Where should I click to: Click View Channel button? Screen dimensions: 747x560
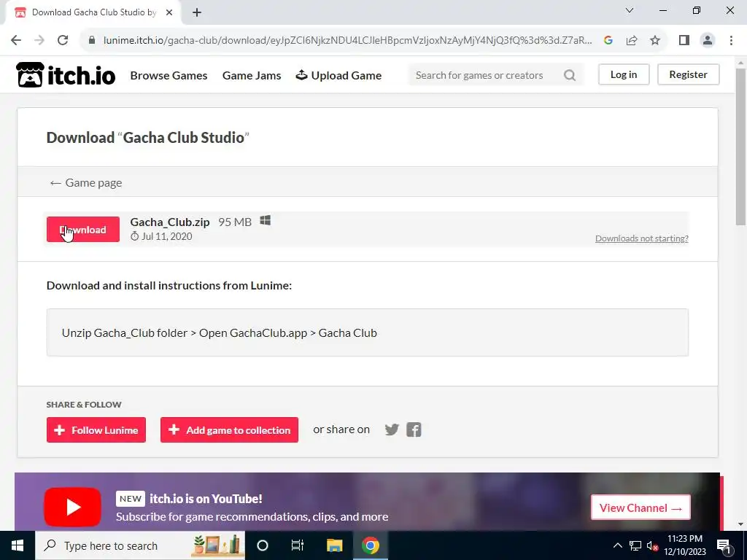point(640,507)
